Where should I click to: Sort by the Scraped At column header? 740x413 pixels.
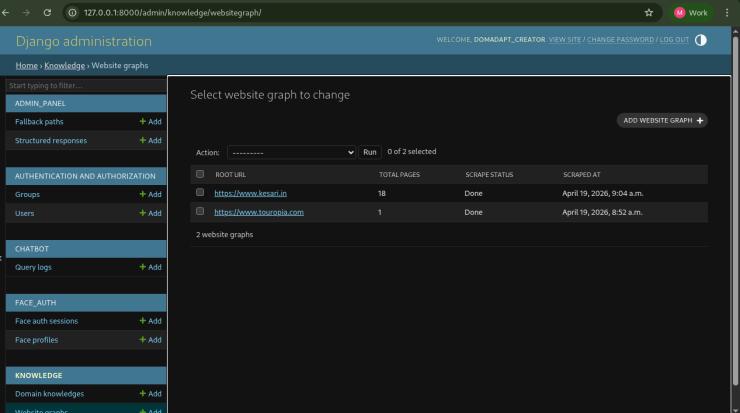pos(581,175)
